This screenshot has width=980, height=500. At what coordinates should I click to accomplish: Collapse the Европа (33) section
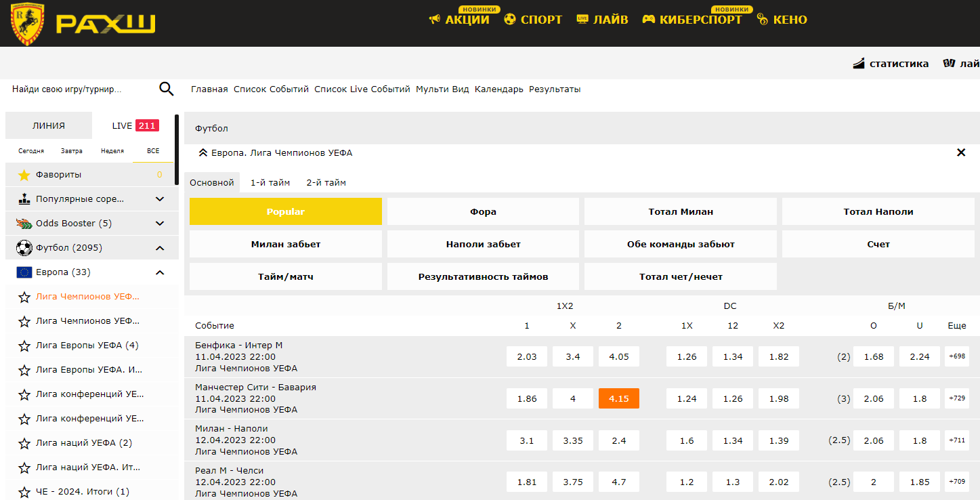tap(160, 272)
